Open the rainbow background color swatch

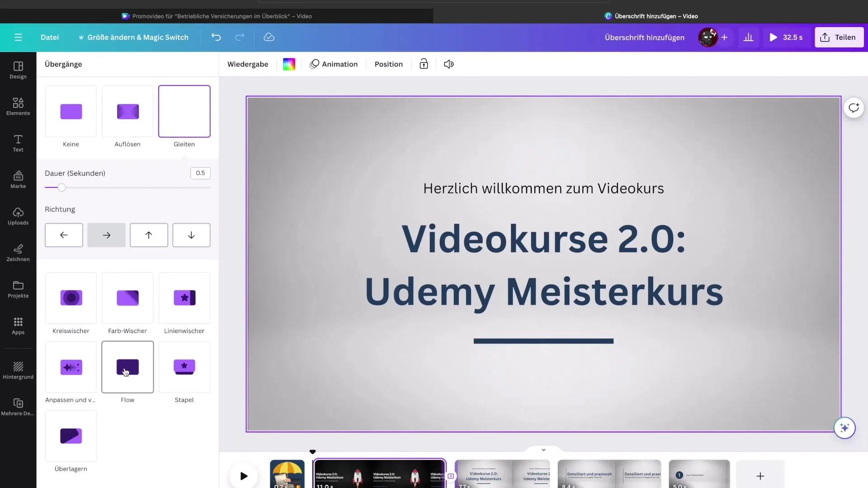click(289, 64)
